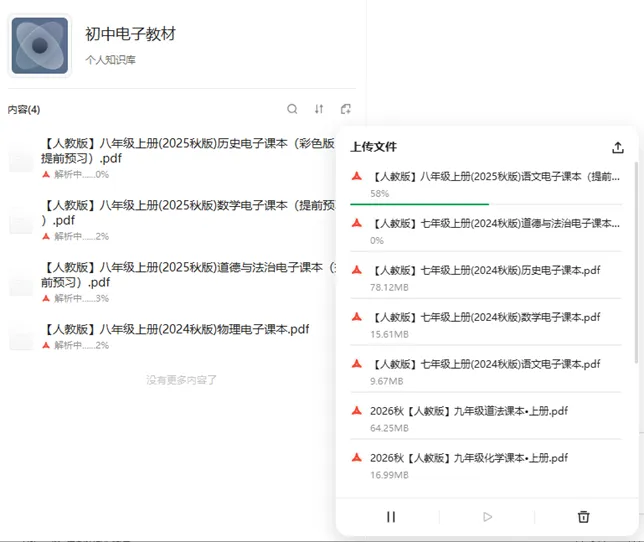The image size is (644, 542).
Task: Click the PDF icon beside 七年级数学电子课本
Action: [x=357, y=317]
